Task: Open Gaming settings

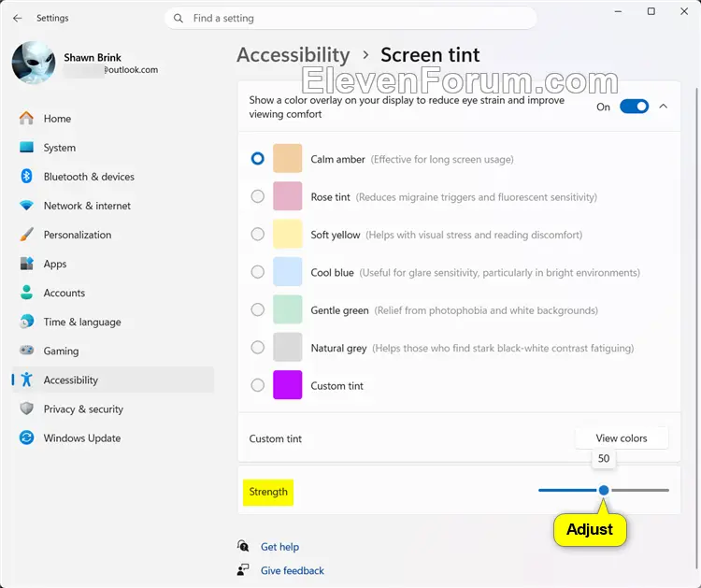Action: 113,351
